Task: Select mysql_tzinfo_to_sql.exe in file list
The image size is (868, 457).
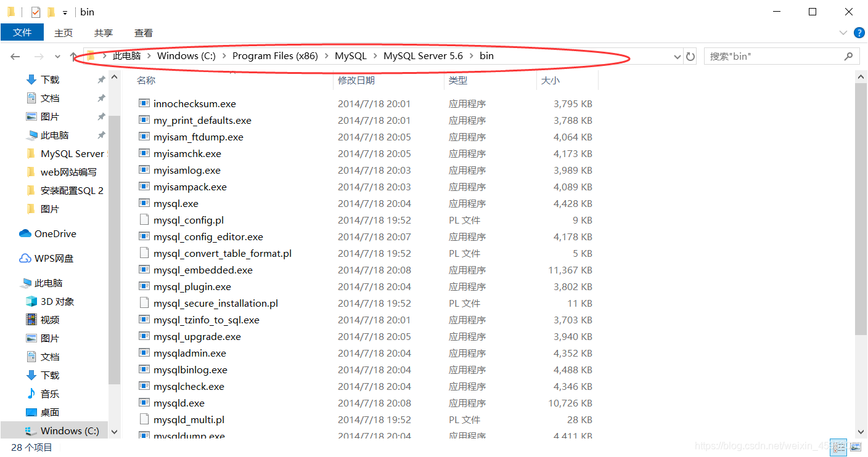Action: [207, 320]
